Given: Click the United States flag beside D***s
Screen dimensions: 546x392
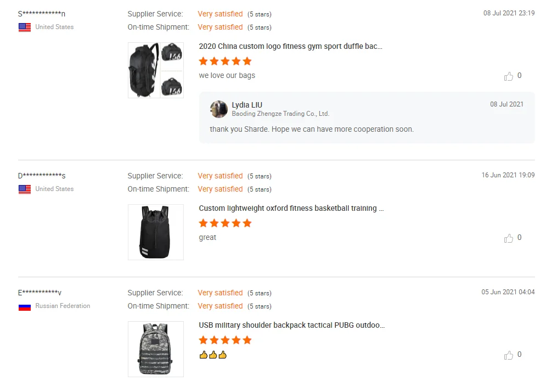Looking at the screenshot, I should [x=25, y=189].
